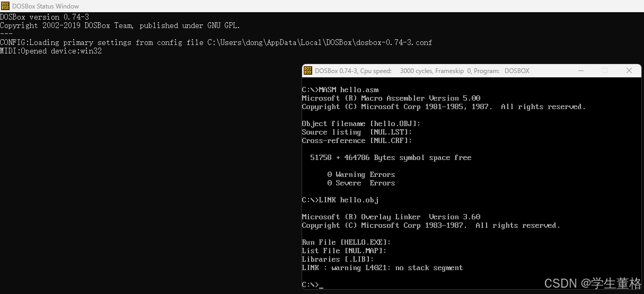This screenshot has width=644, height=294.
Task: Click 'Microsoft (R) Macro Assembler Version 5.00' line
Action: point(391,99)
